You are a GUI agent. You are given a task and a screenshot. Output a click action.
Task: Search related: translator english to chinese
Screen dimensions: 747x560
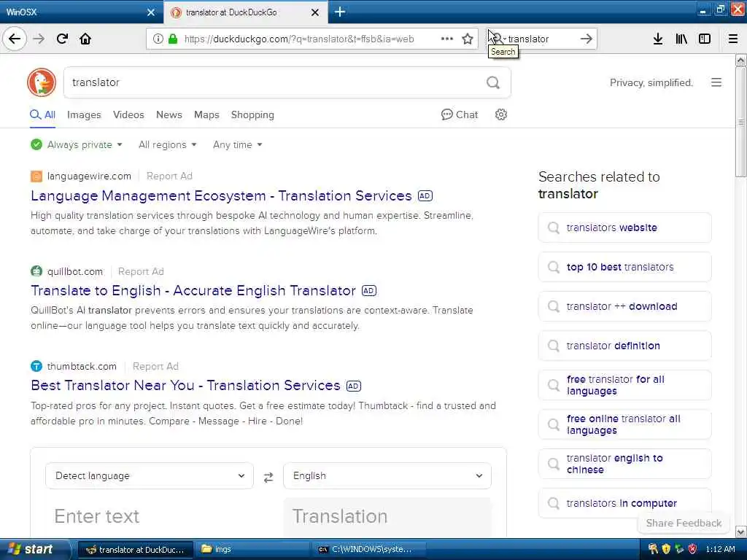coord(624,464)
